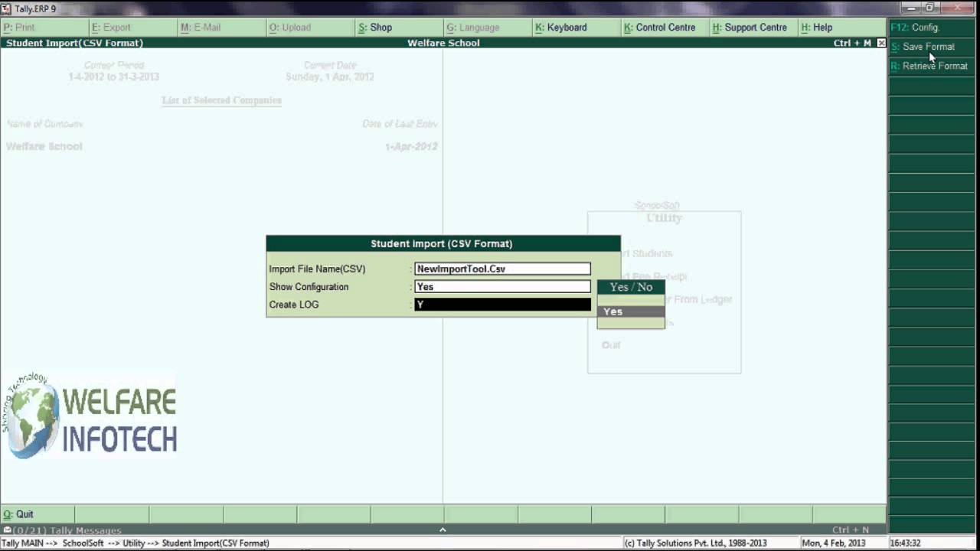Click Quit in the faded Utility menu
The image size is (980, 551).
[x=611, y=345]
